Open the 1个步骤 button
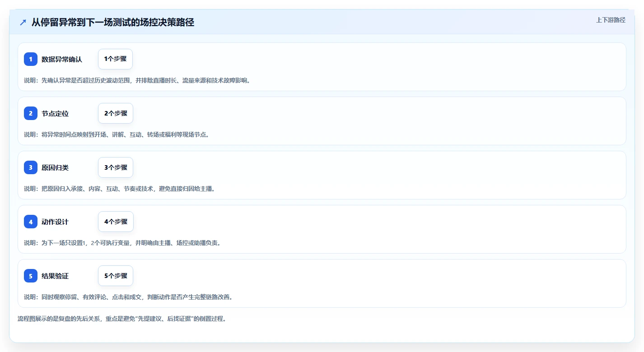Screen dimensions: 644x352 pyautogui.click(x=115, y=59)
